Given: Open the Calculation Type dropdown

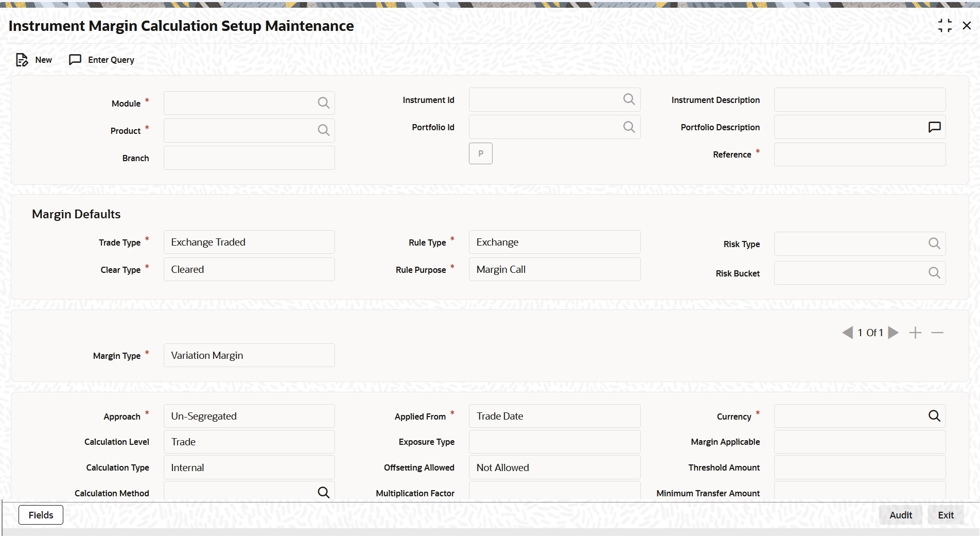Looking at the screenshot, I should (249, 467).
